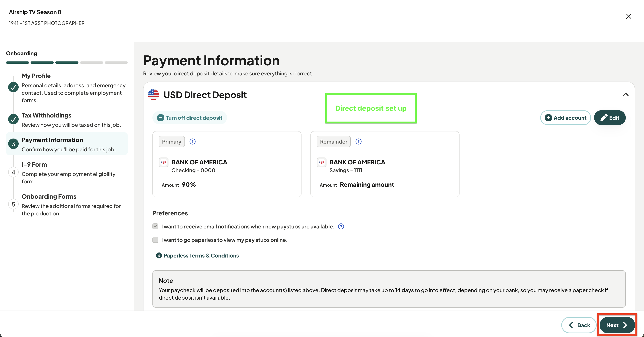Select I-9 Form onboarding step
This screenshot has height=337, width=644.
click(67, 173)
